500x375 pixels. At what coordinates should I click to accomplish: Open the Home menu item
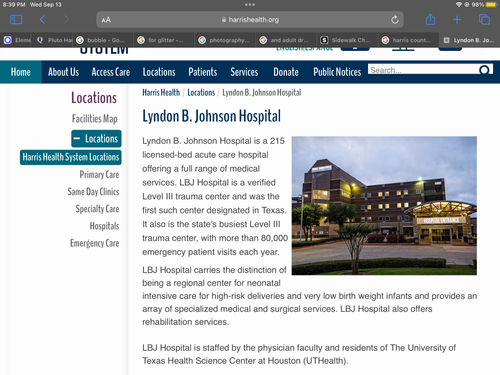(21, 72)
